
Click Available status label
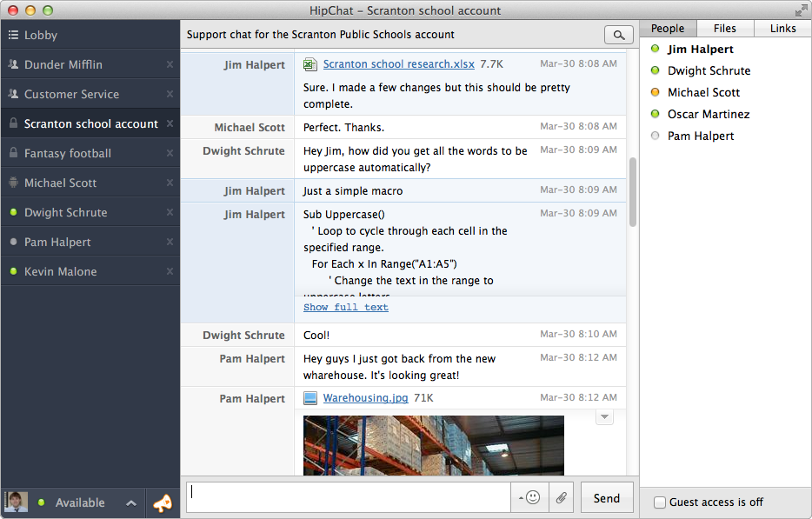[80, 502]
